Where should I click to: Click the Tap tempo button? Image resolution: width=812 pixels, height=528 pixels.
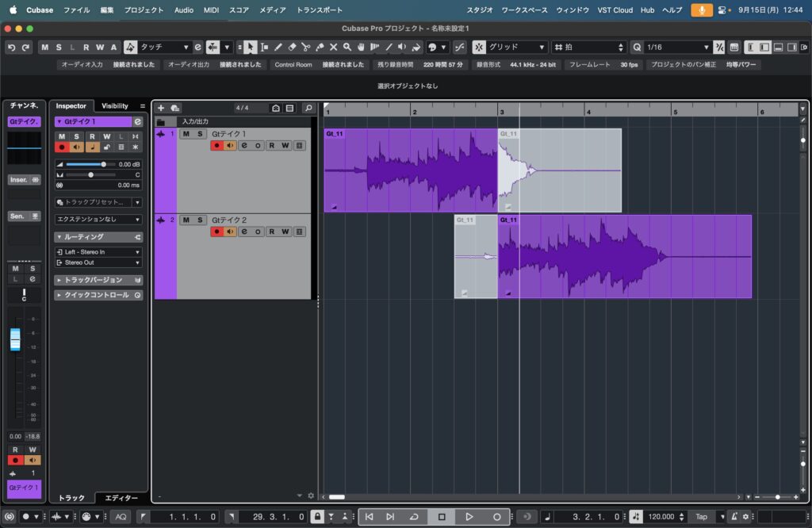coord(701,517)
